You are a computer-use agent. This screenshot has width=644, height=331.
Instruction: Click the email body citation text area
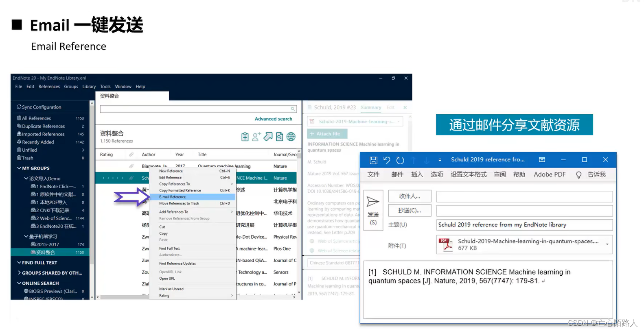(488, 289)
